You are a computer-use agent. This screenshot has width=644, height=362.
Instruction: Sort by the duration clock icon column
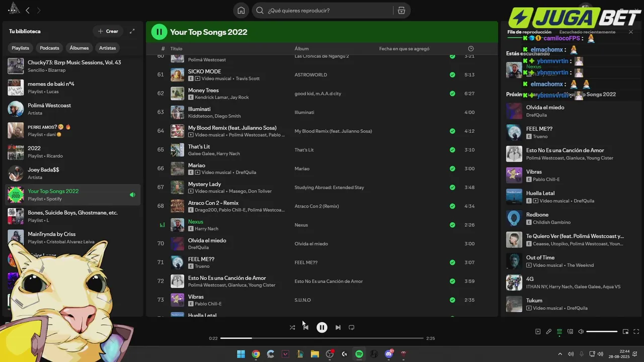pos(471,49)
